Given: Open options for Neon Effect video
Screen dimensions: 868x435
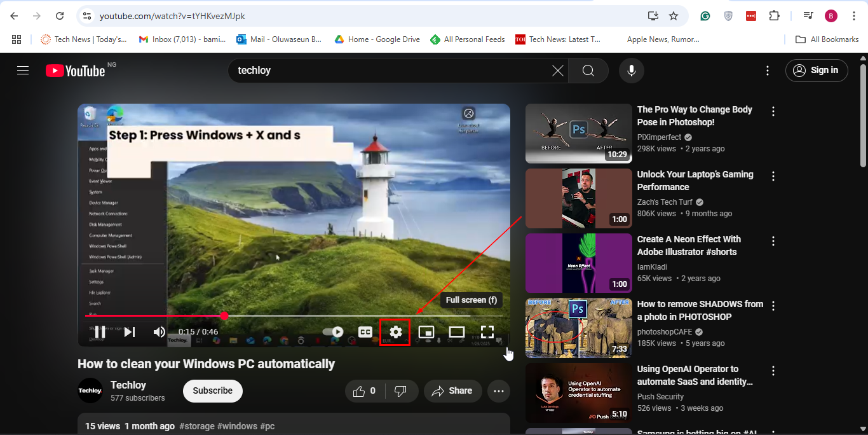Looking at the screenshot, I should click(x=773, y=241).
